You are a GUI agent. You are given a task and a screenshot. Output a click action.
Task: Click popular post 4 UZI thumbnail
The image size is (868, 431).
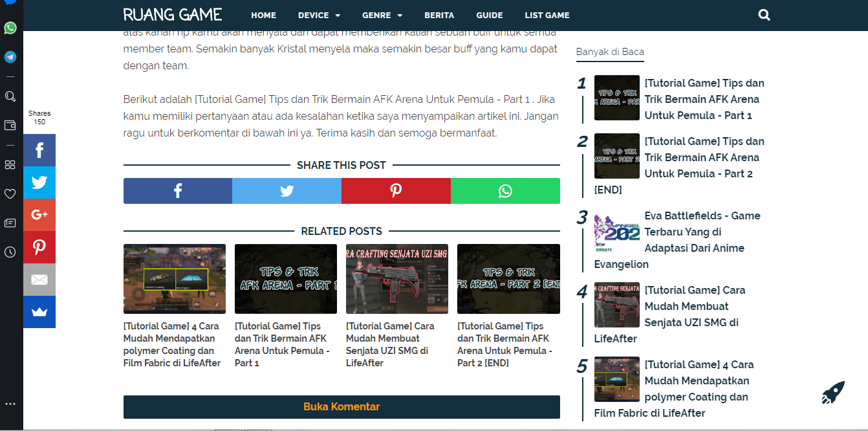point(617,305)
